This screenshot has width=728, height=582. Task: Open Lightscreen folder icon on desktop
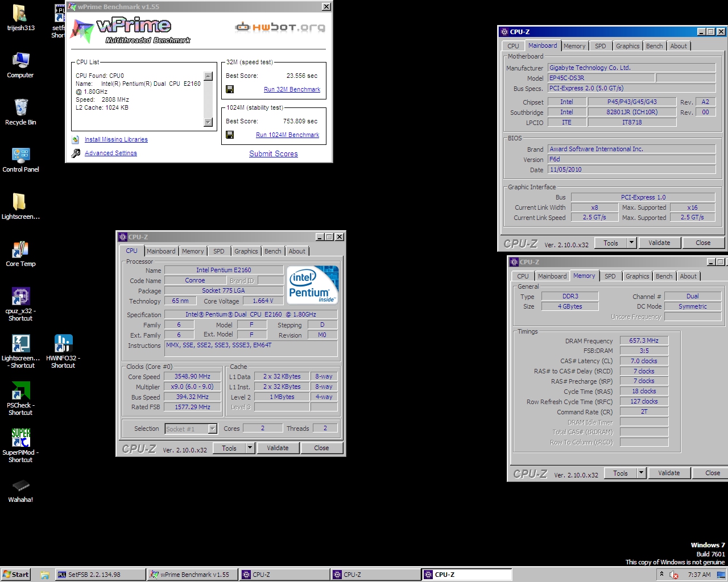[20, 206]
